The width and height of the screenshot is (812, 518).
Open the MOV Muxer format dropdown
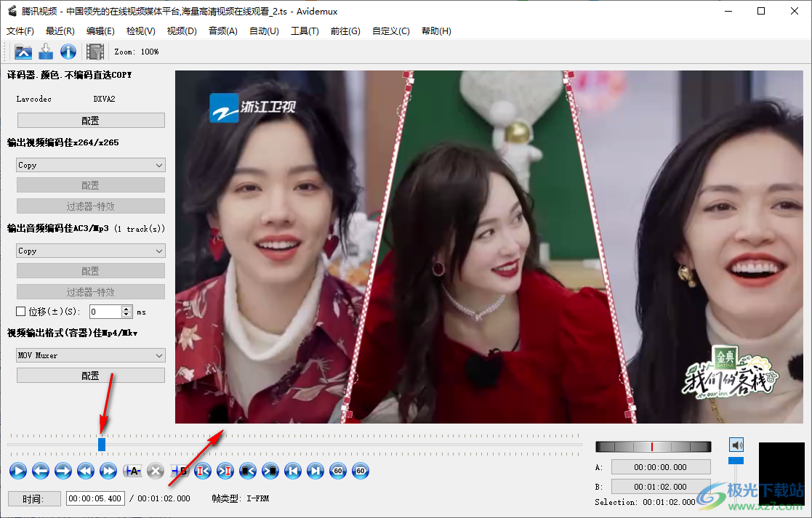coord(91,355)
